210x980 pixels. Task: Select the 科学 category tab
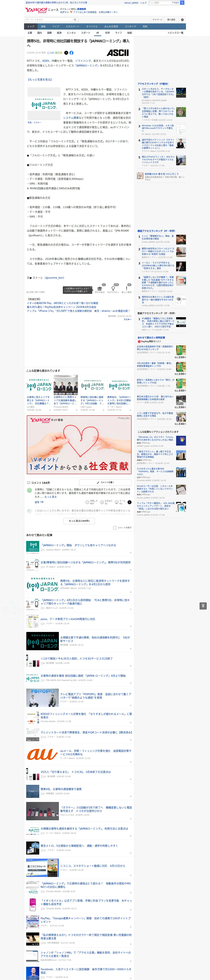coord(107,33)
